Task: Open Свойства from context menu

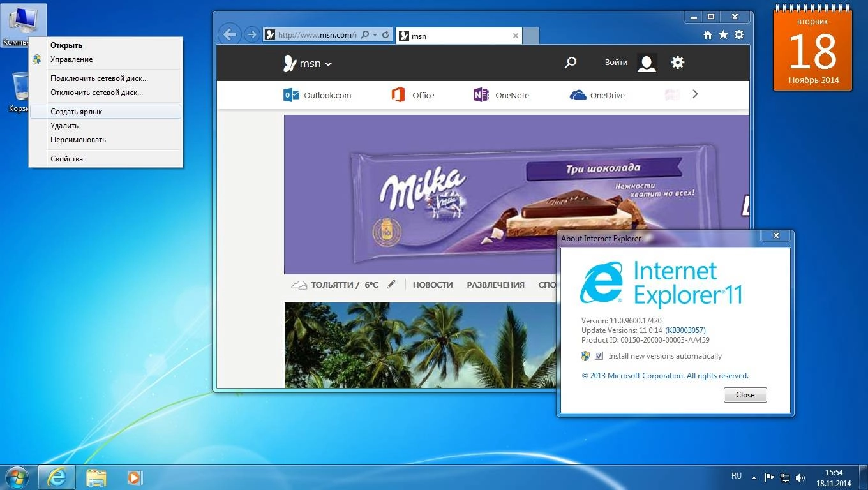Action: click(106, 159)
